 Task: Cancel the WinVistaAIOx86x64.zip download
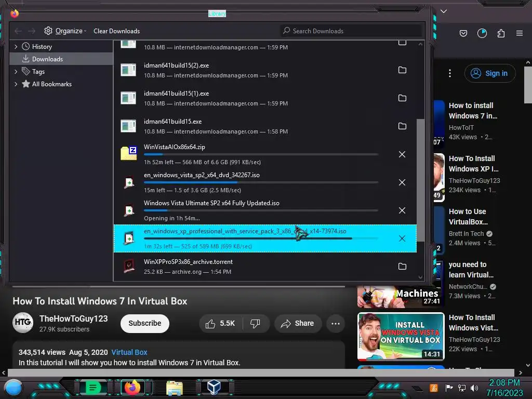(402, 154)
